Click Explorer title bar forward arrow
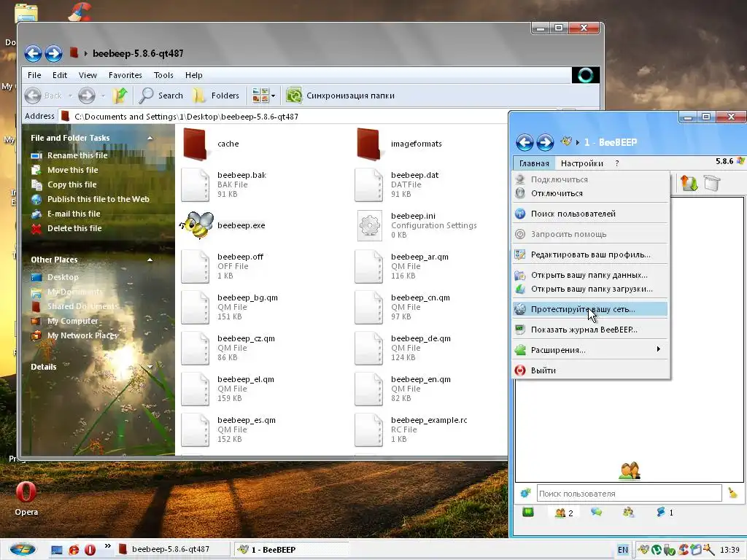 coord(53,52)
